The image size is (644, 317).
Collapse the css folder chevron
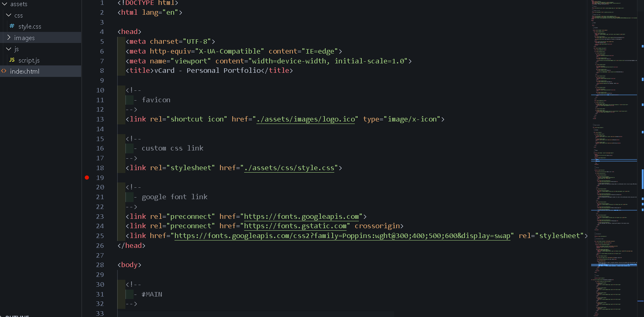click(9, 15)
